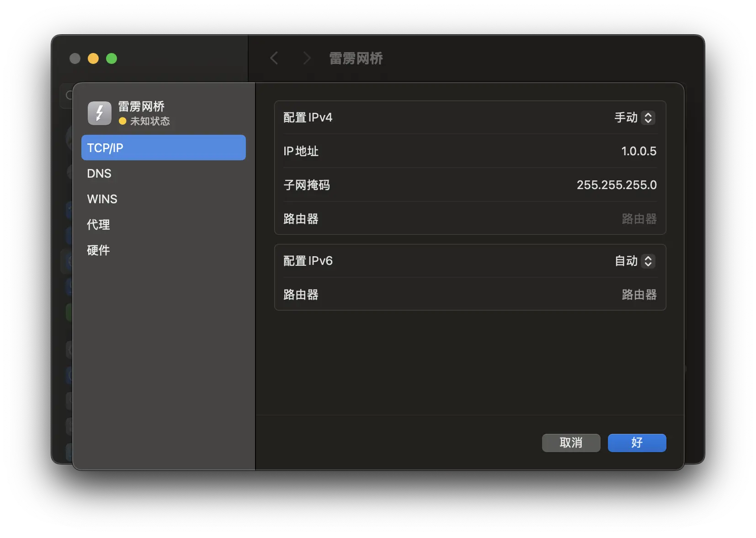Click the Thunderbolt bridge icon in the dialog header
Viewport: 756px width, 538px height.
(x=99, y=113)
